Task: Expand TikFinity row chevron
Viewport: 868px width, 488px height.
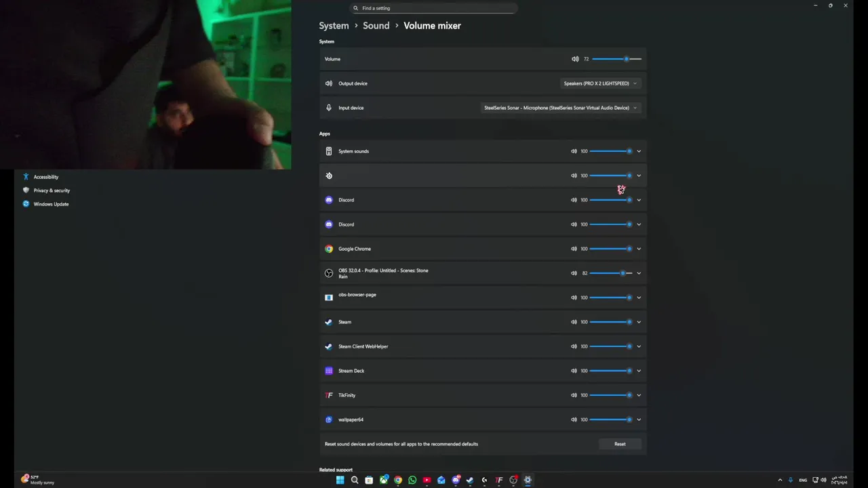Action: tap(639, 395)
